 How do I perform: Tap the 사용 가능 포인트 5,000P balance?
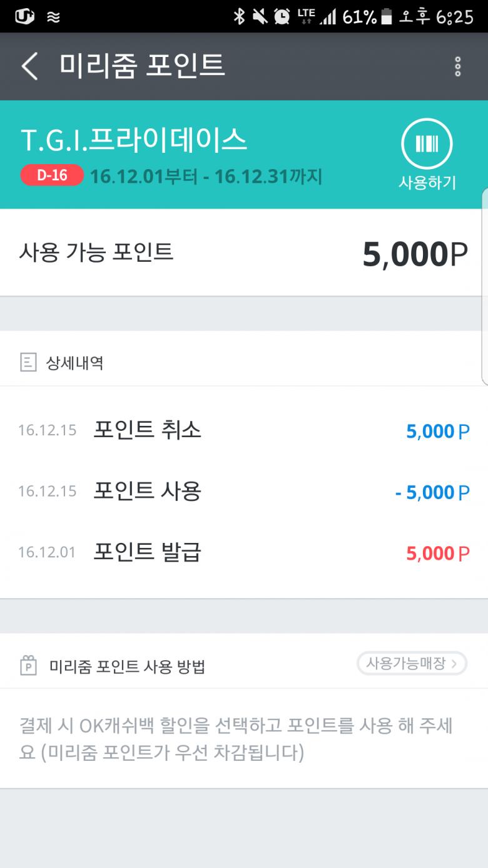(x=414, y=254)
